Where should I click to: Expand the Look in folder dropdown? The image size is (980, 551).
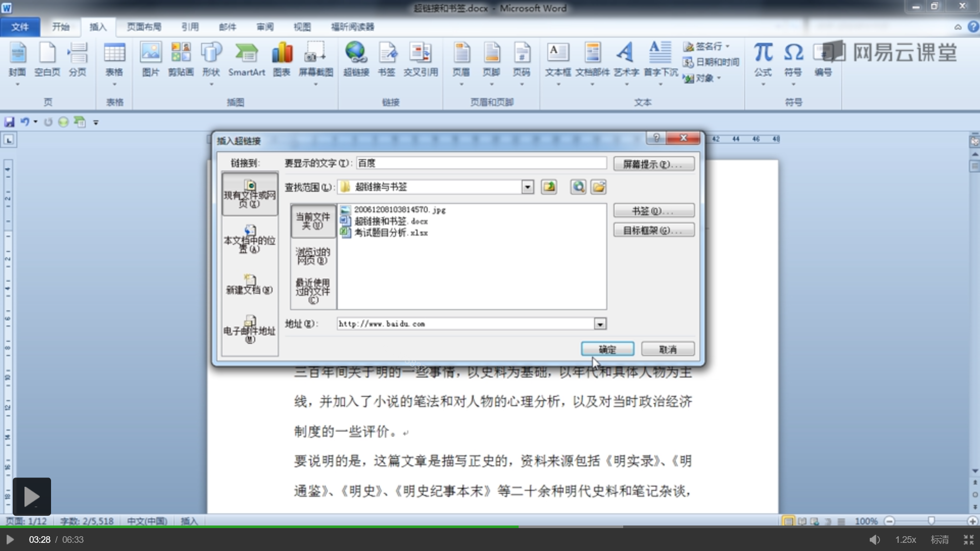(528, 187)
